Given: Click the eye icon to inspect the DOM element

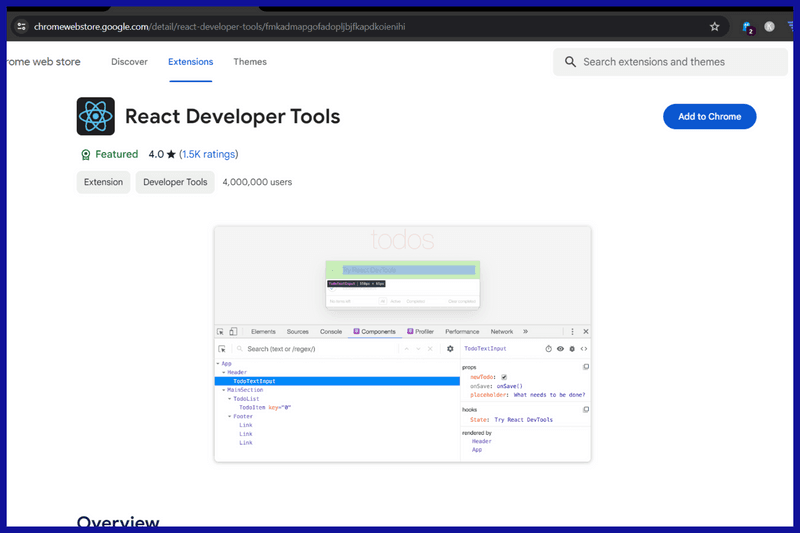Looking at the screenshot, I should coord(560,349).
